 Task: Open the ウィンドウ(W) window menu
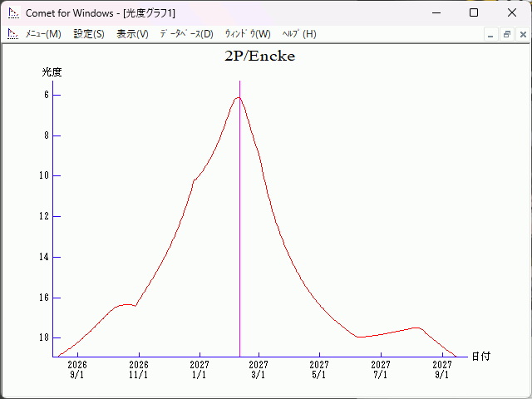(x=247, y=34)
